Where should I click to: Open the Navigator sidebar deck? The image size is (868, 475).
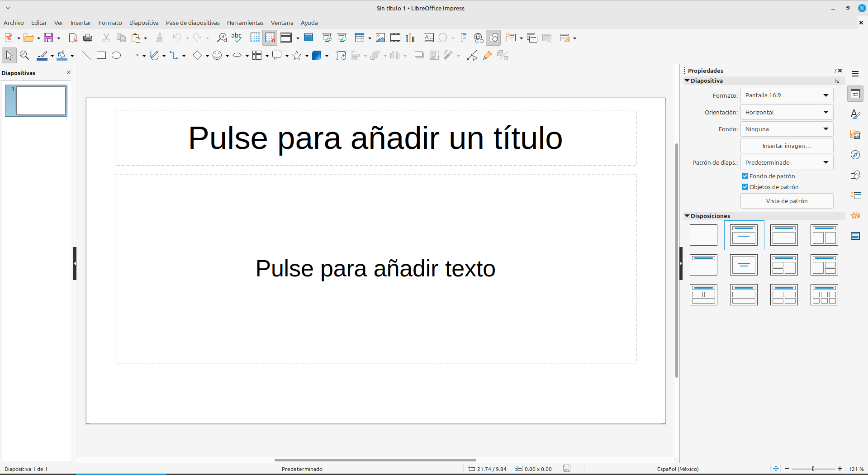pyautogui.click(x=855, y=155)
